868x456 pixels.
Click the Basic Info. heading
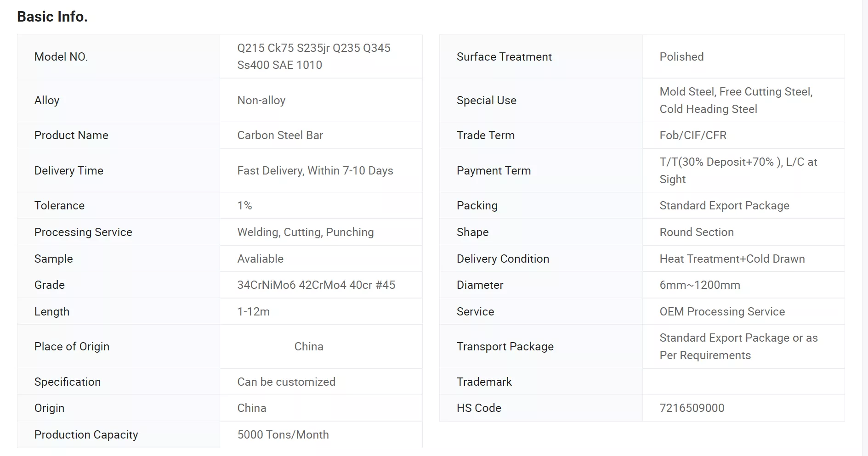point(52,17)
